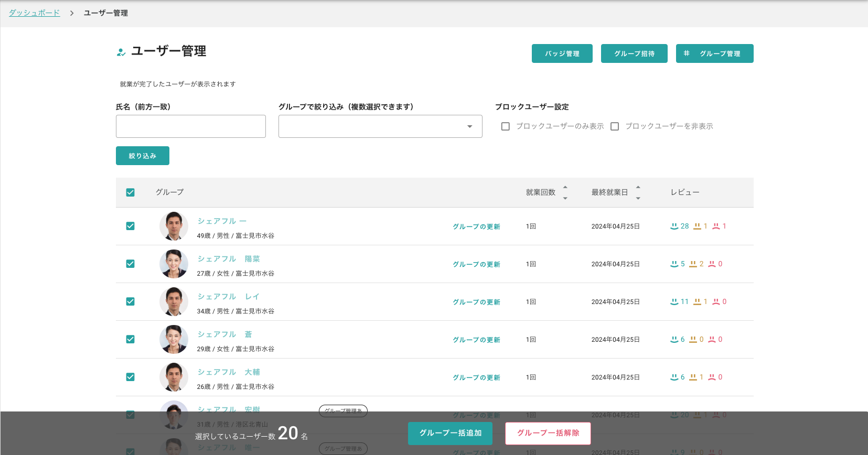The width and height of the screenshot is (868, 455).
Task: Sort by 最終就業日 column arrows
Action: pos(638,192)
